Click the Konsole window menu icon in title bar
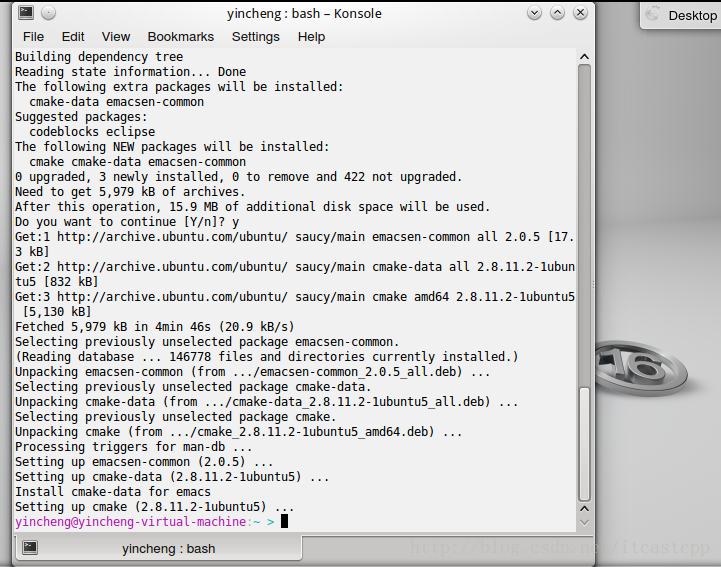 (x=26, y=13)
